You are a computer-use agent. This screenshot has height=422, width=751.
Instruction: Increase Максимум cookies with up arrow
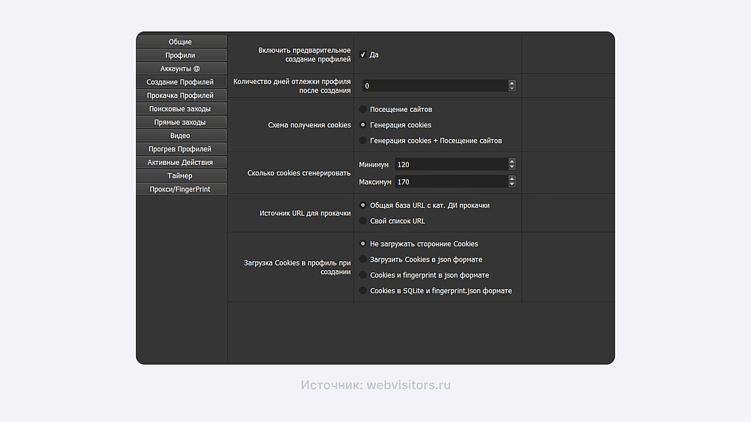(x=512, y=179)
